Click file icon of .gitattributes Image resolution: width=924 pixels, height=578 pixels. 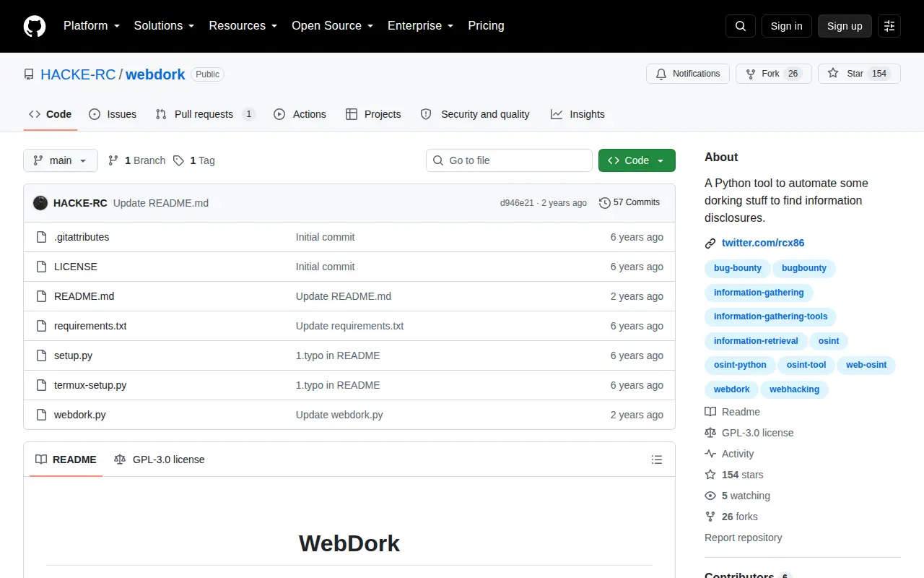click(41, 237)
